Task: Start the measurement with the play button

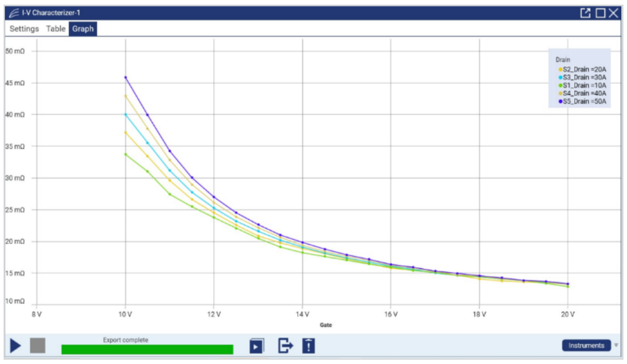Action: [15, 345]
